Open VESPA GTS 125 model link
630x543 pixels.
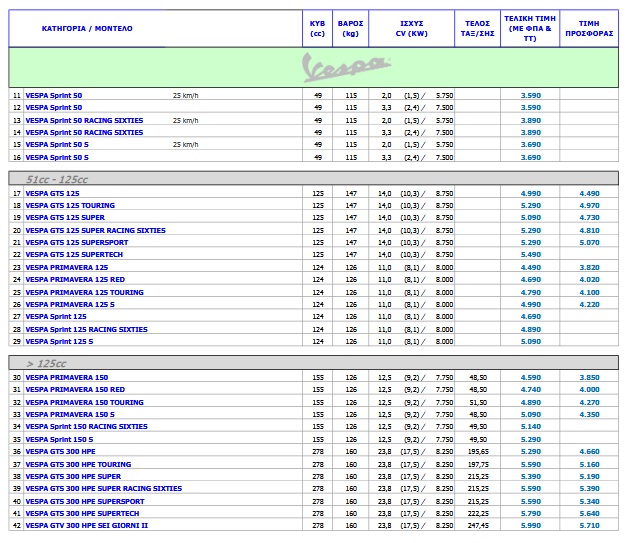coord(53,194)
